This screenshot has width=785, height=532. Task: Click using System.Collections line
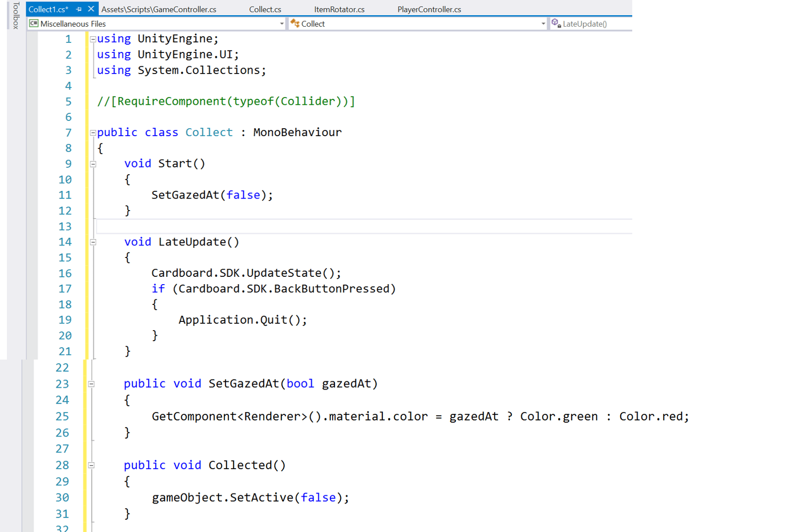coord(181,70)
